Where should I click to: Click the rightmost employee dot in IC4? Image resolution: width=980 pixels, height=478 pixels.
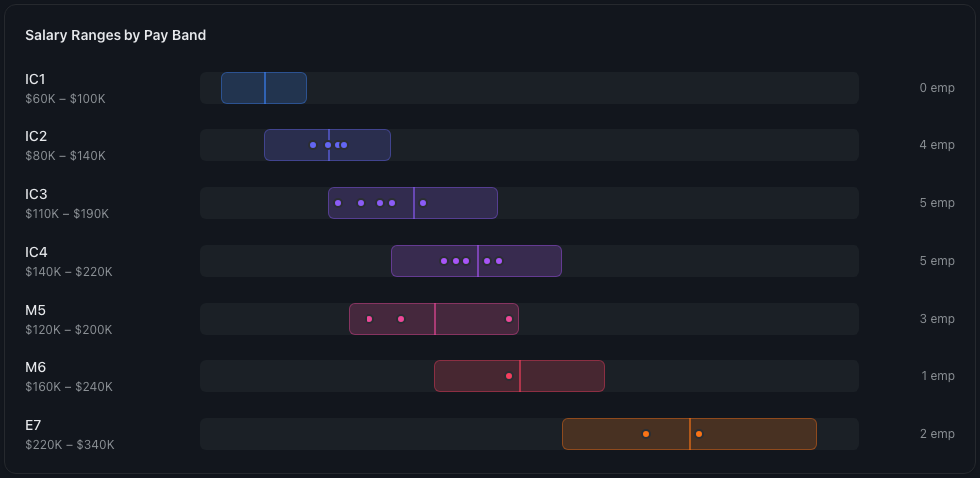[x=499, y=261]
